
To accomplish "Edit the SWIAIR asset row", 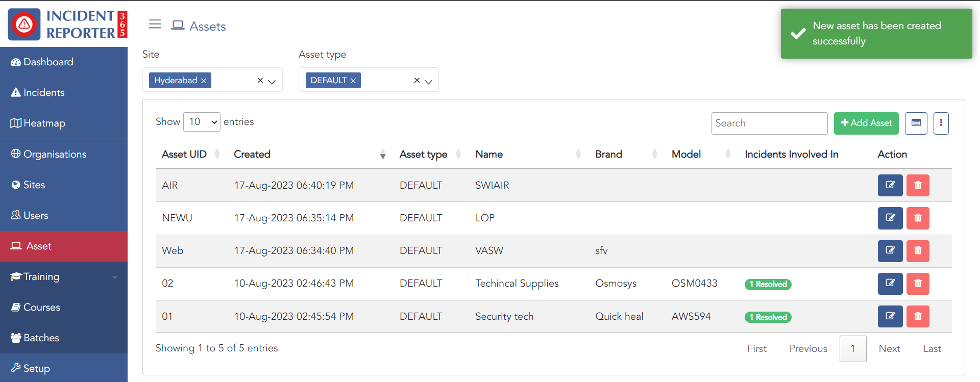I will coord(890,185).
